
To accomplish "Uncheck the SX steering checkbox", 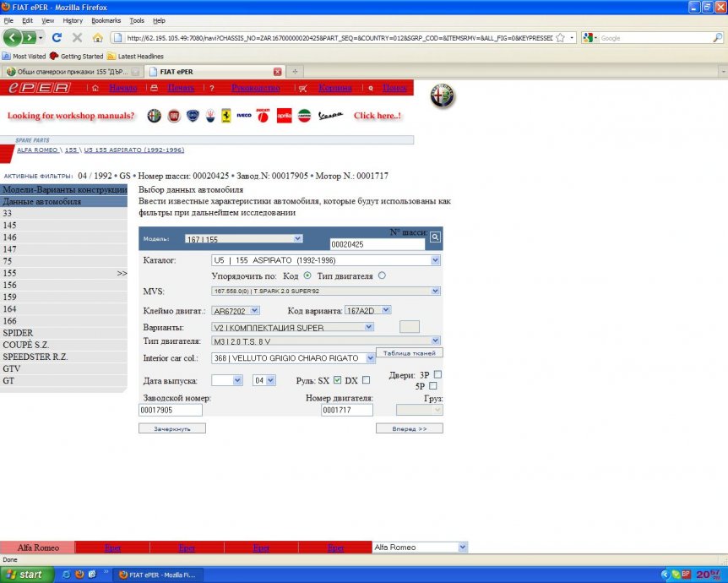I will coord(338,380).
